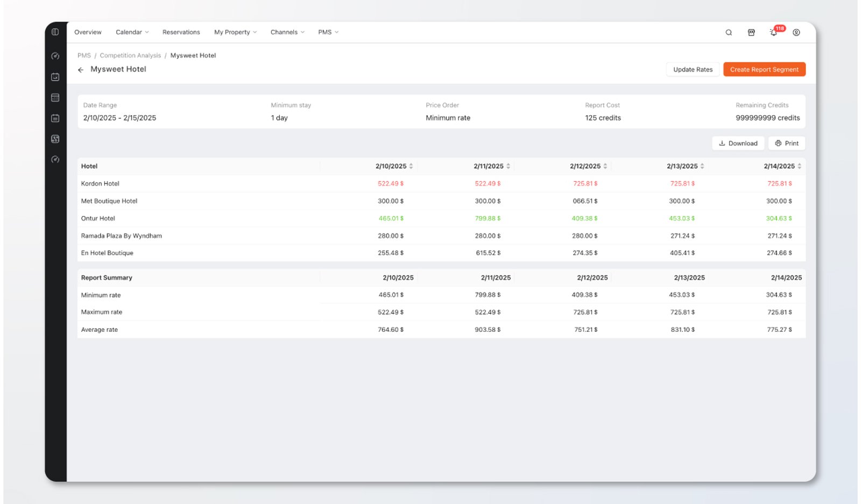Click the first sidebar dashboard gauge icon

point(55,56)
